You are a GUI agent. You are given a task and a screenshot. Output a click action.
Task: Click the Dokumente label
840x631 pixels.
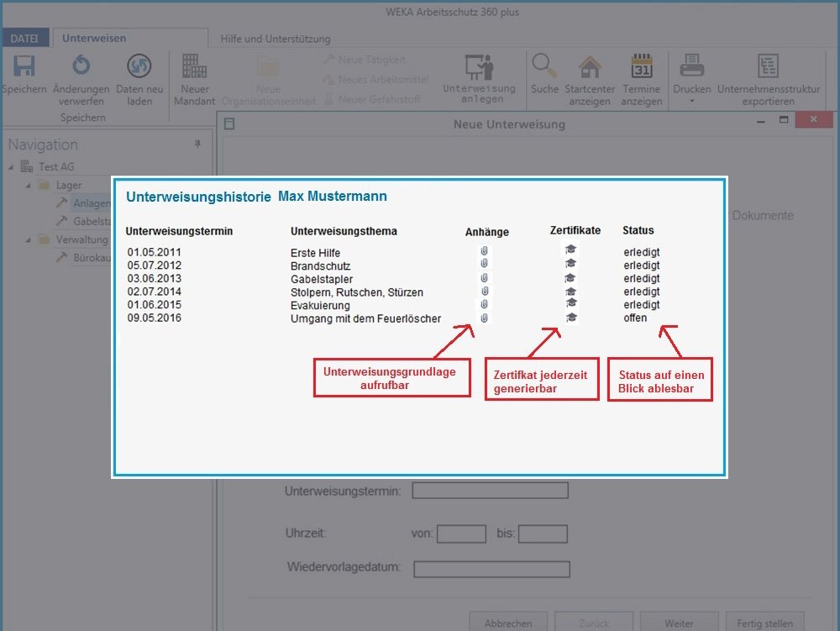[763, 215]
